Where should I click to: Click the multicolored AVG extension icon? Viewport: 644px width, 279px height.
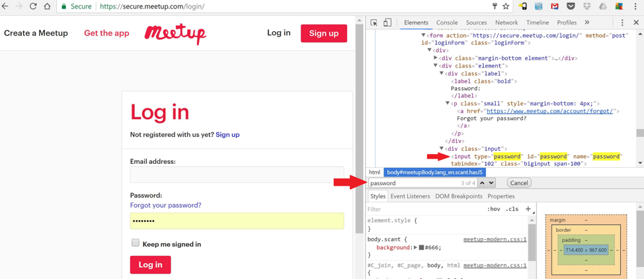[619, 6]
